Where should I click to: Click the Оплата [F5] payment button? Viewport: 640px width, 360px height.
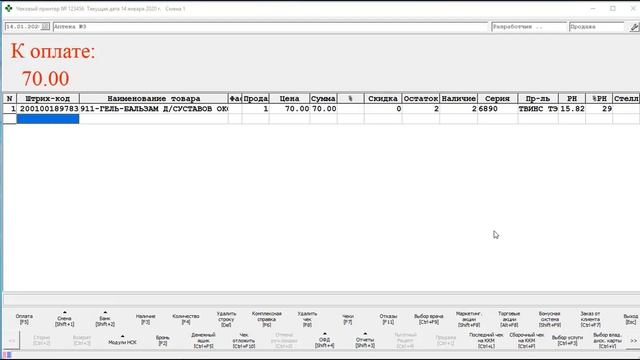tap(24, 319)
